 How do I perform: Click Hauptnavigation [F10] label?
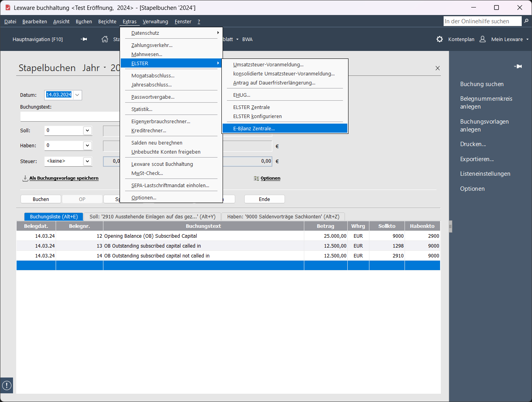pos(37,39)
